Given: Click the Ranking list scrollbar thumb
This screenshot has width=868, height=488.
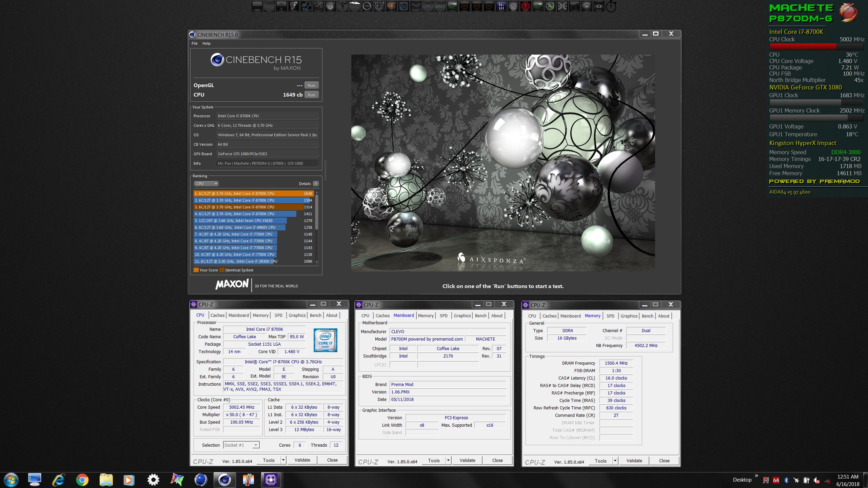Looking at the screenshot, I should pyautogui.click(x=317, y=212).
